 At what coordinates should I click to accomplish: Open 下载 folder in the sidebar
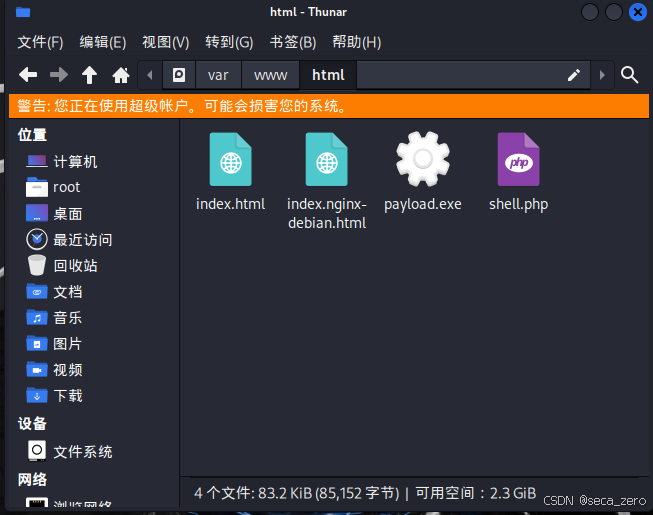(54, 396)
